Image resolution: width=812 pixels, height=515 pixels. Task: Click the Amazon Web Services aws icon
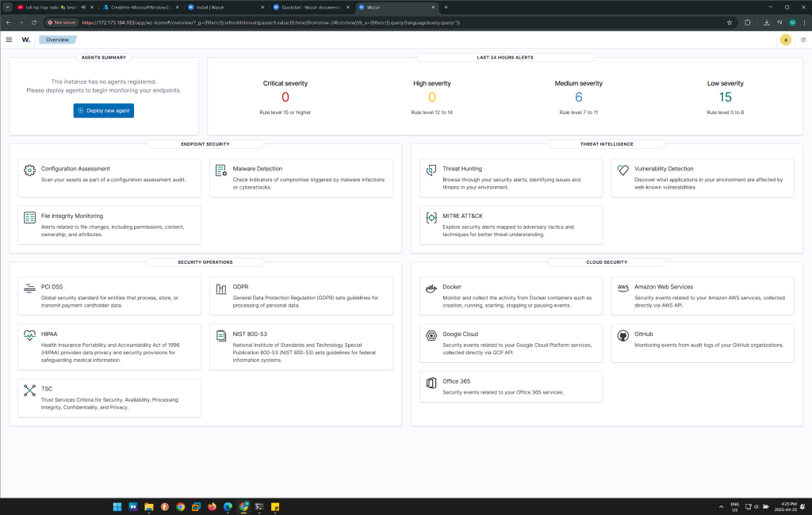click(x=623, y=288)
